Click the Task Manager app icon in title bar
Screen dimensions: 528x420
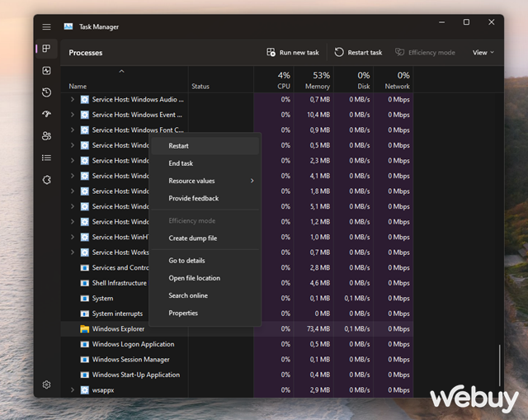(68, 26)
